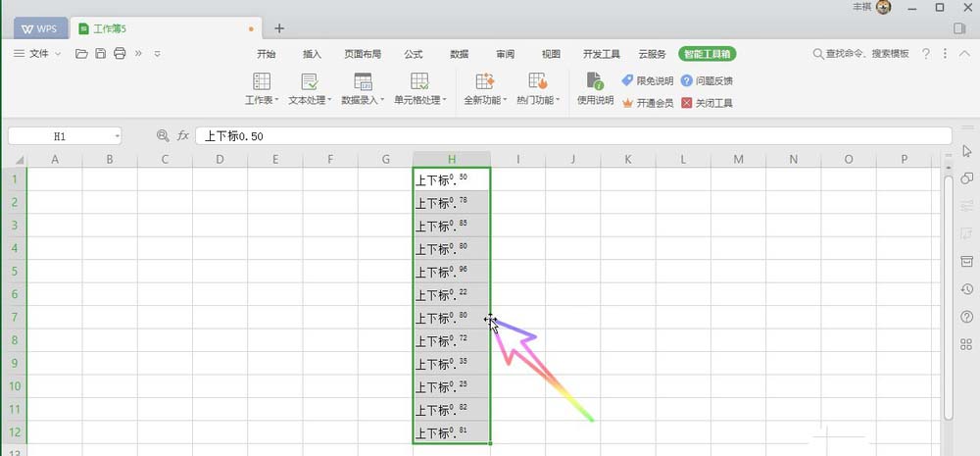Click the 文本处理 text processing icon
Viewport: 980px width, 456px height.
[x=309, y=81]
